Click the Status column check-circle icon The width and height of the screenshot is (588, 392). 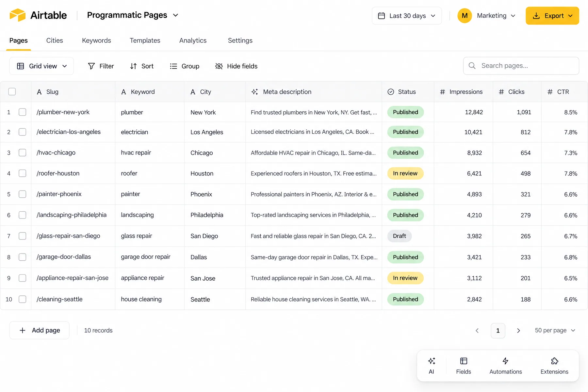[391, 92]
